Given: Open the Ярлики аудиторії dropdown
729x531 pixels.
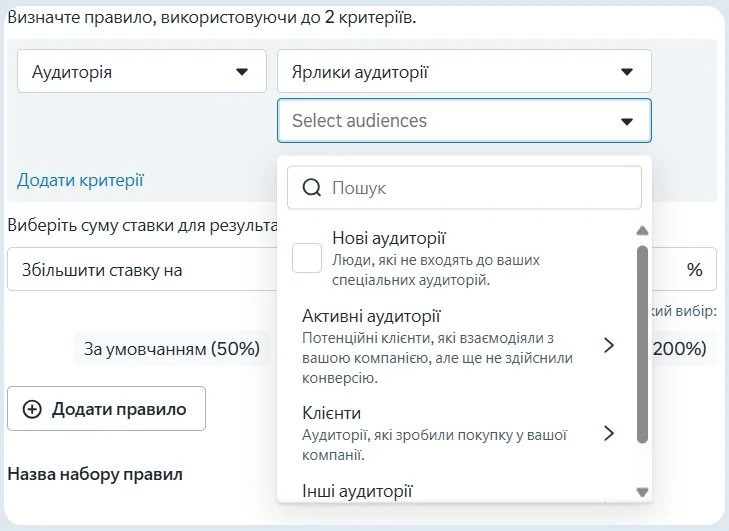Looking at the screenshot, I should click(x=464, y=71).
